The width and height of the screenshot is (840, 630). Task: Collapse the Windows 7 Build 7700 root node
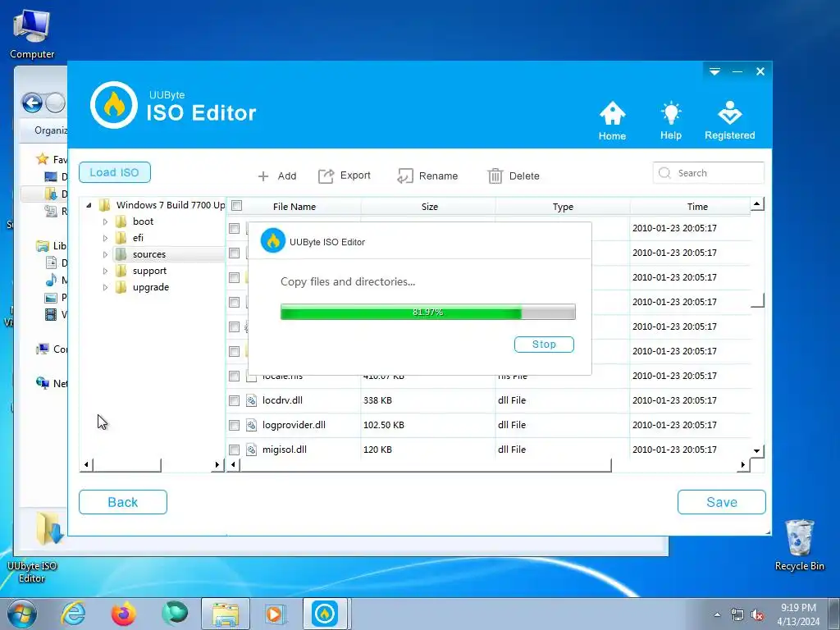click(89, 205)
